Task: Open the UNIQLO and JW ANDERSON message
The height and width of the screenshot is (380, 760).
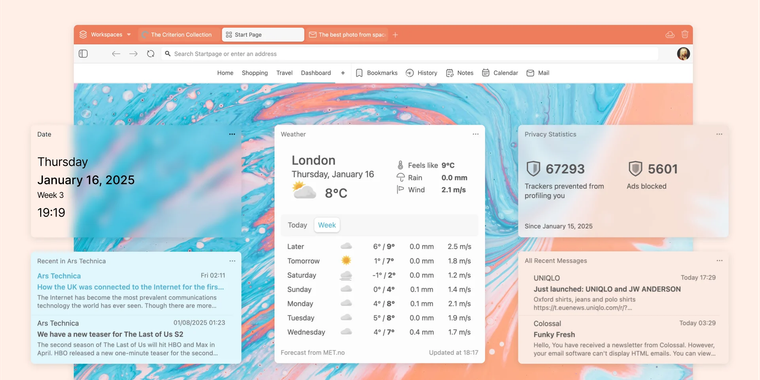Action: [607, 289]
